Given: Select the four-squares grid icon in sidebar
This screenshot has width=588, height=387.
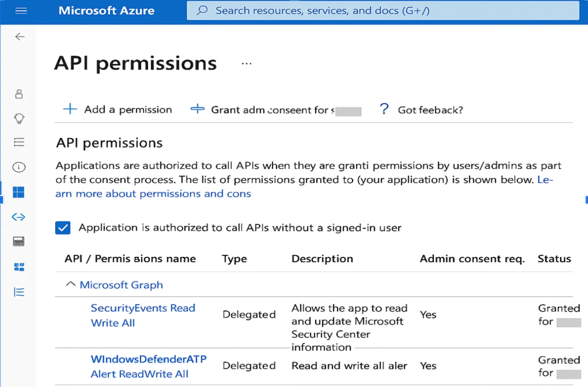Looking at the screenshot, I should click(19, 192).
